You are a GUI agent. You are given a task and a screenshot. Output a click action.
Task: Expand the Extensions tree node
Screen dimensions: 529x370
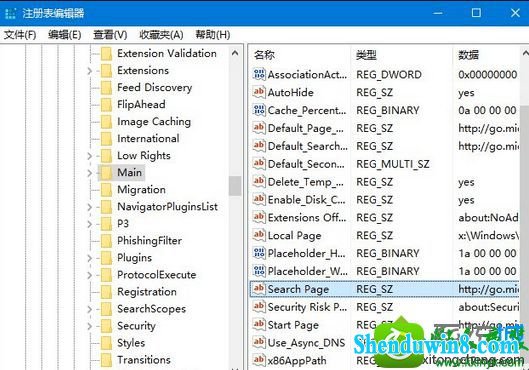pyautogui.click(x=89, y=71)
